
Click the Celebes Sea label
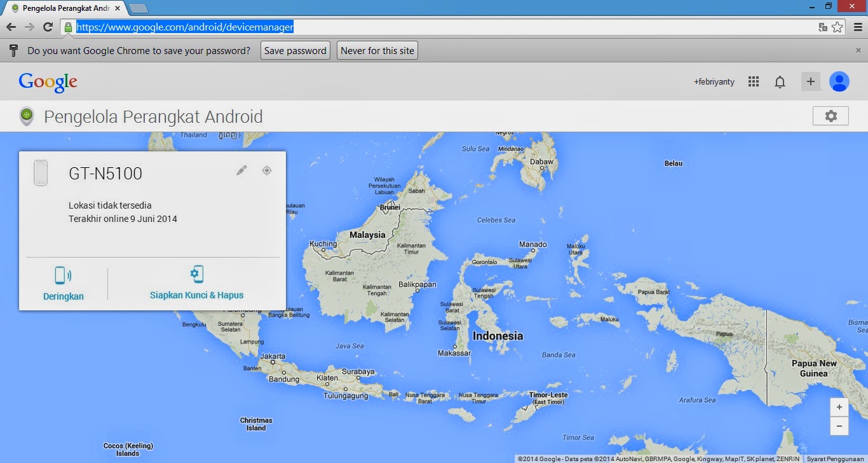tap(496, 220)
